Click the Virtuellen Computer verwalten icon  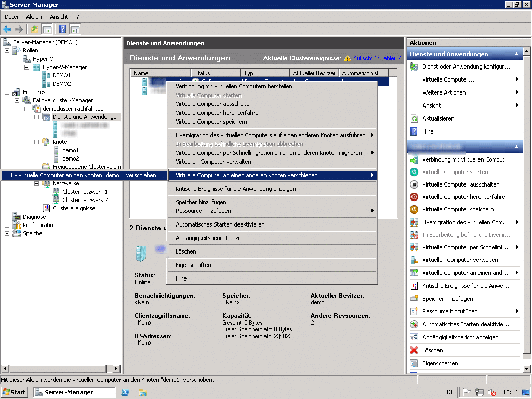pos(414,260)
